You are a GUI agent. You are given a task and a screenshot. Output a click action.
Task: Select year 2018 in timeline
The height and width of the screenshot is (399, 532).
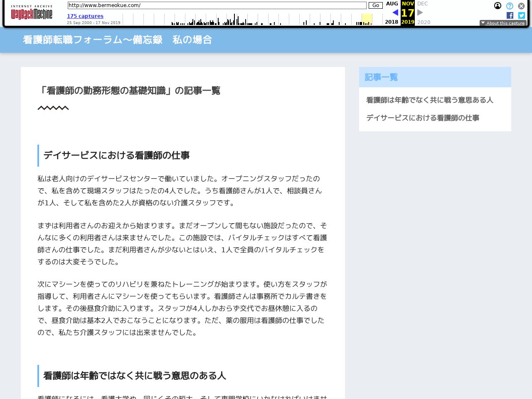coord(392,22)
